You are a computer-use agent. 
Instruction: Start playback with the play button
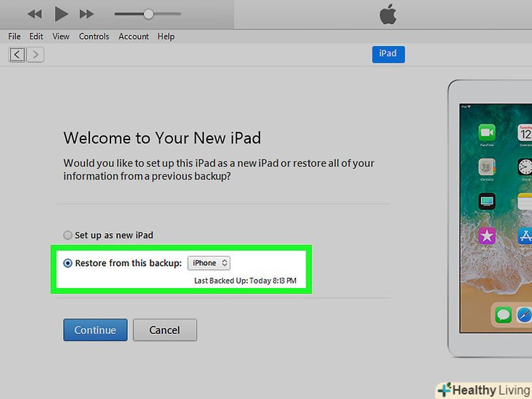[x=61, y=15]
